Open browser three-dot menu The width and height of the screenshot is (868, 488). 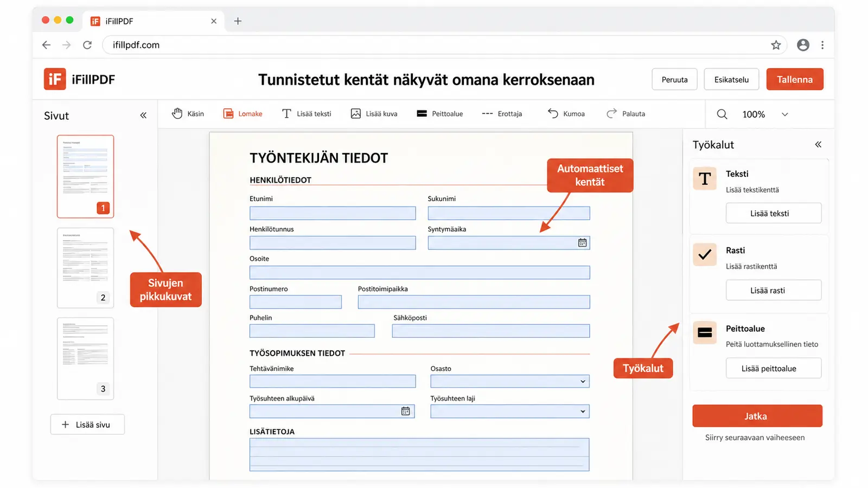822,45
